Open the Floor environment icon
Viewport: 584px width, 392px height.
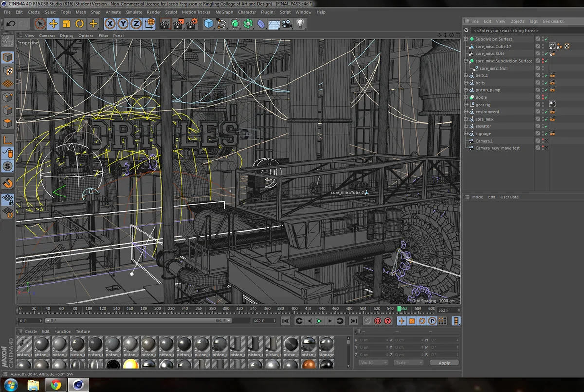[x=274, y=23]
